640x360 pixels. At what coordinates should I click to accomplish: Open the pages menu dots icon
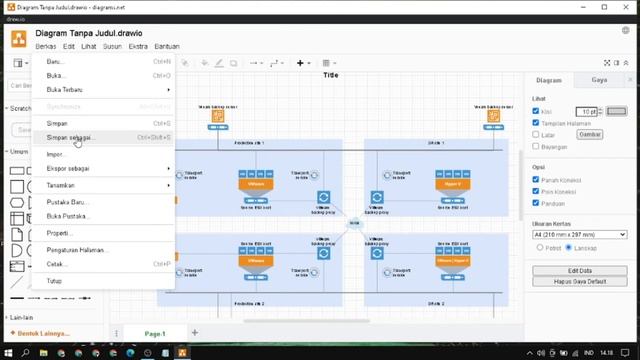point(116,333)
